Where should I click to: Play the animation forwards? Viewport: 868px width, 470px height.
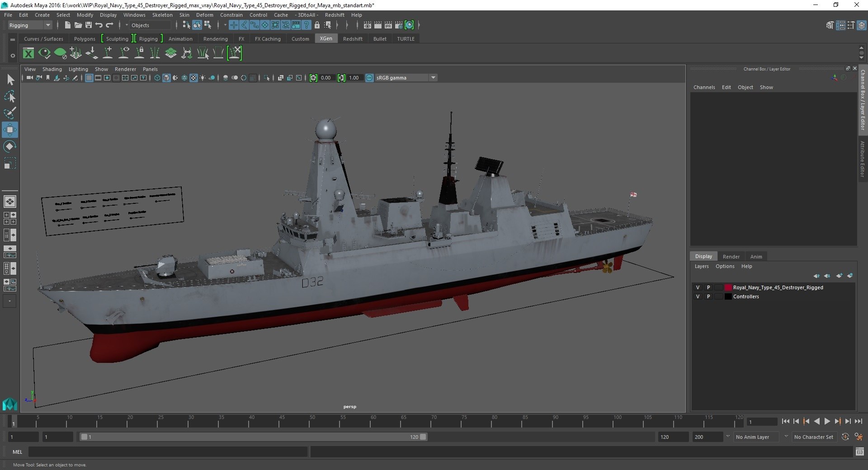pos(827,421)
